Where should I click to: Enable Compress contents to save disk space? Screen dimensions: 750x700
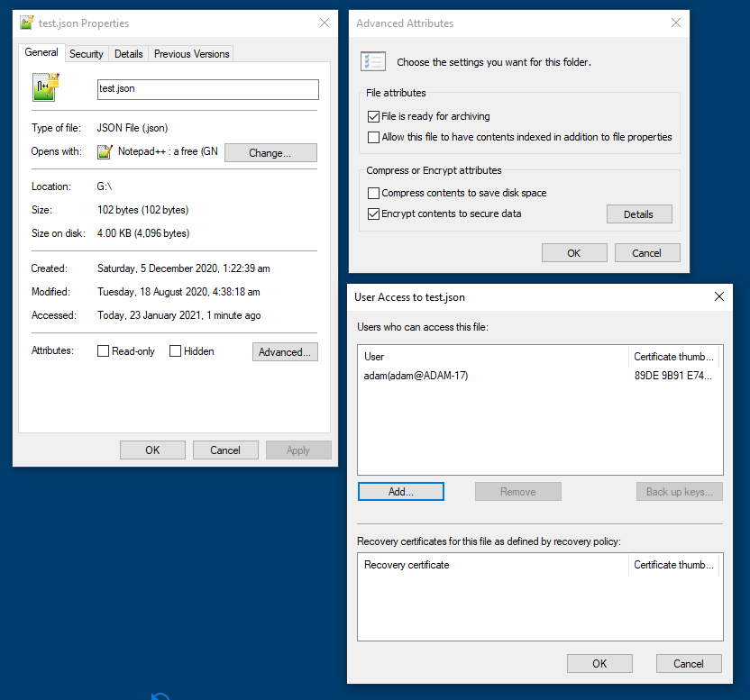pos(373,193)
